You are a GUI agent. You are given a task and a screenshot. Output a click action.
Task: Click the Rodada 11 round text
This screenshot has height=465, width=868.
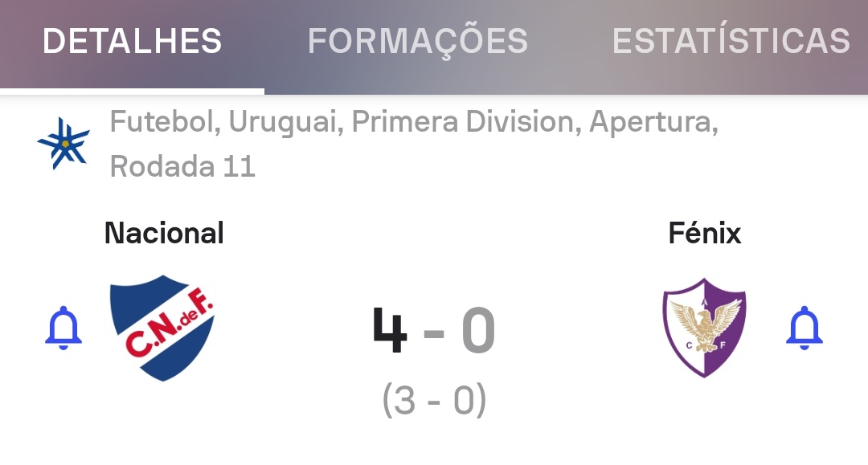[x=182, y=166]
